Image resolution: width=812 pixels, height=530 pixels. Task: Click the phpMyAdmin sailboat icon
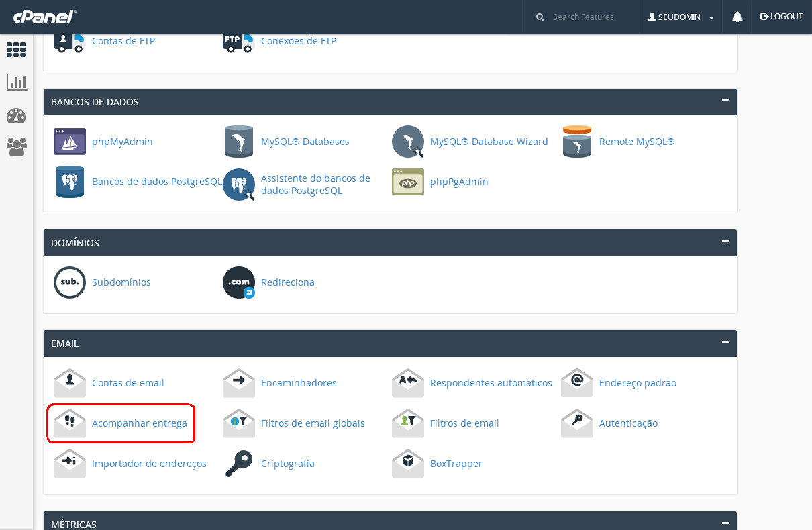point(70,142)
